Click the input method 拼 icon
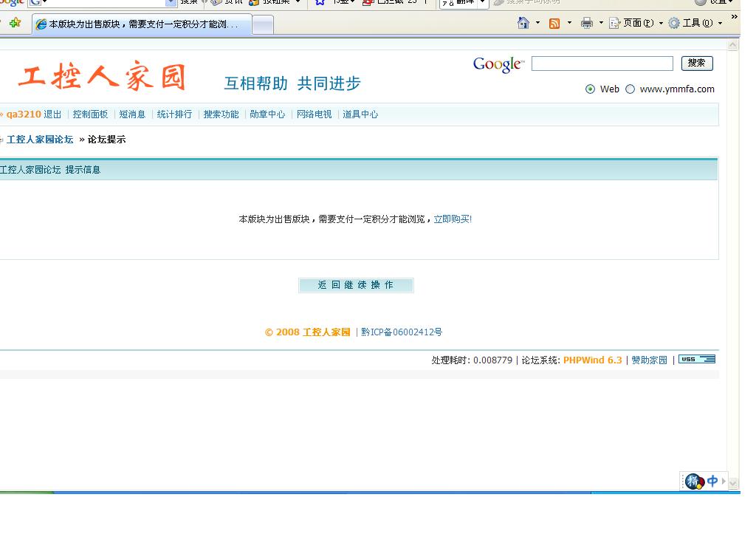This screenshot has height=548, width=756. pyautogui.click(x=693, y=482)
